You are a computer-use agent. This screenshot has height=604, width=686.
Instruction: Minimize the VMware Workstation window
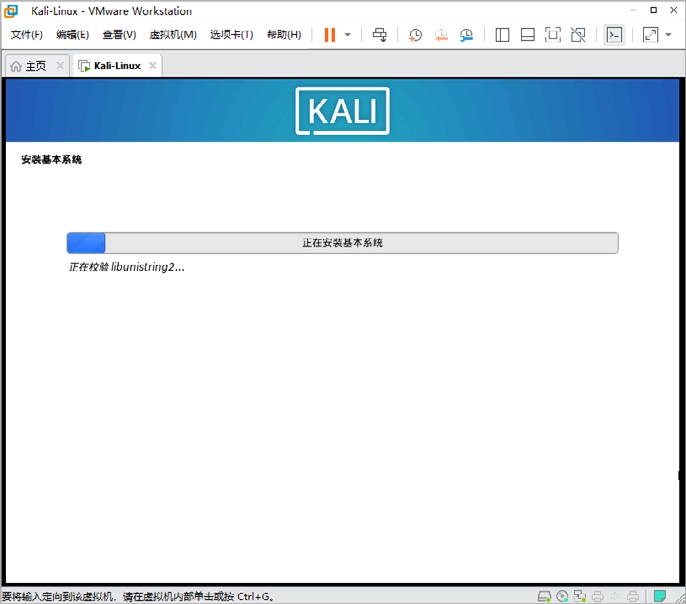(633, 10)
